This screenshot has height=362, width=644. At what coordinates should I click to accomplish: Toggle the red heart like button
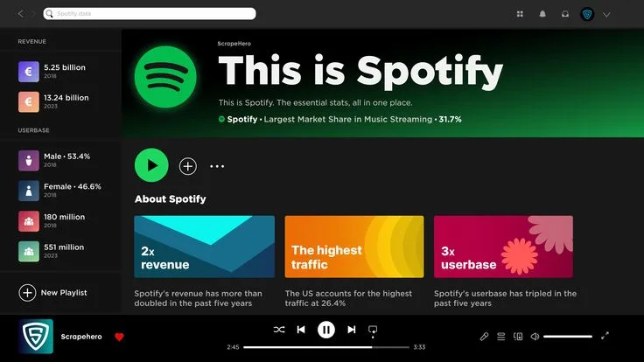[x=120, y=337]
